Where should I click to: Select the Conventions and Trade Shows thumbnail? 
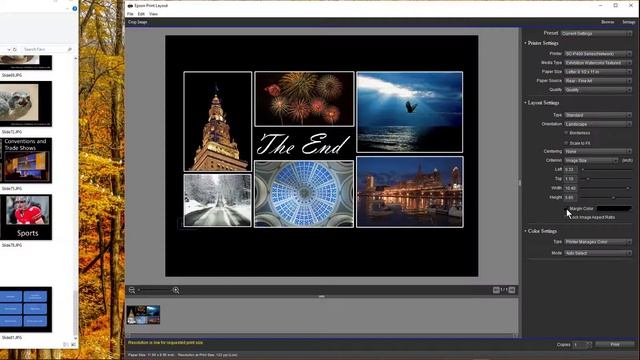click(x=26, y=160)
